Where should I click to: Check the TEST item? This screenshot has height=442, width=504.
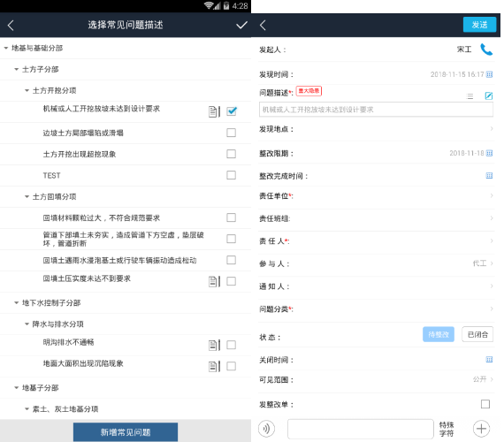coord(231,175)
